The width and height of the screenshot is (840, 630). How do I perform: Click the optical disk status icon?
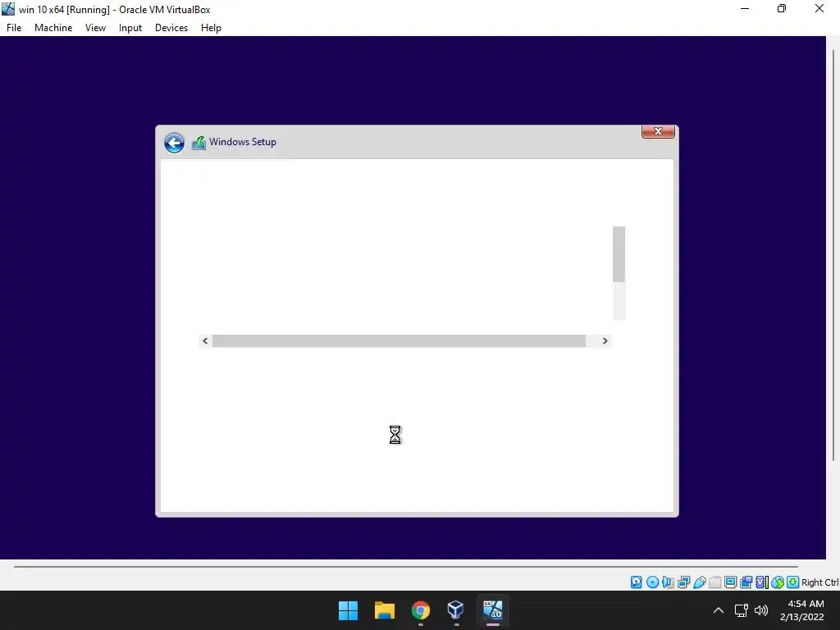click(652, 582)
